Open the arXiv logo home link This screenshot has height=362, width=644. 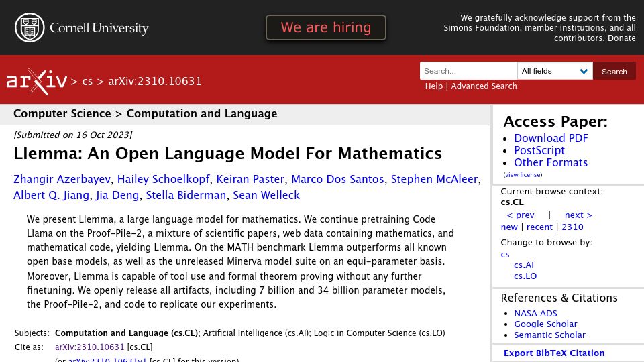pos(36,82)
